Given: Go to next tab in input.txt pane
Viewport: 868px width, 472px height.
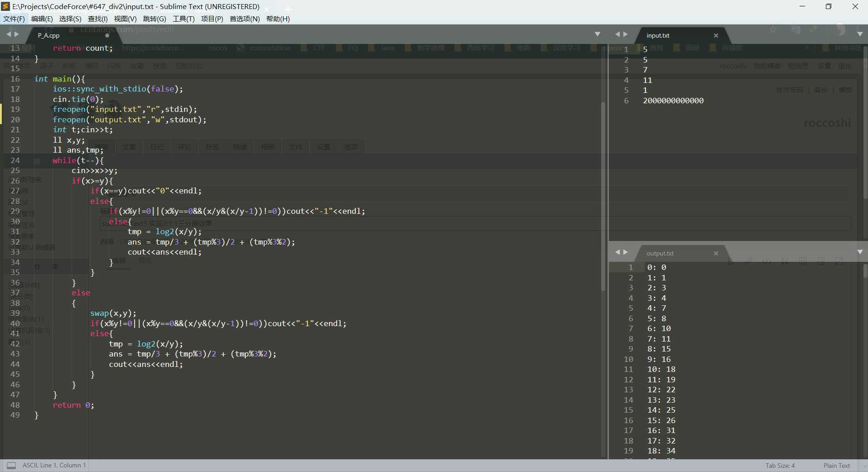Looking at the screenshot, I should pyautogui.click(x=625, y=34).
